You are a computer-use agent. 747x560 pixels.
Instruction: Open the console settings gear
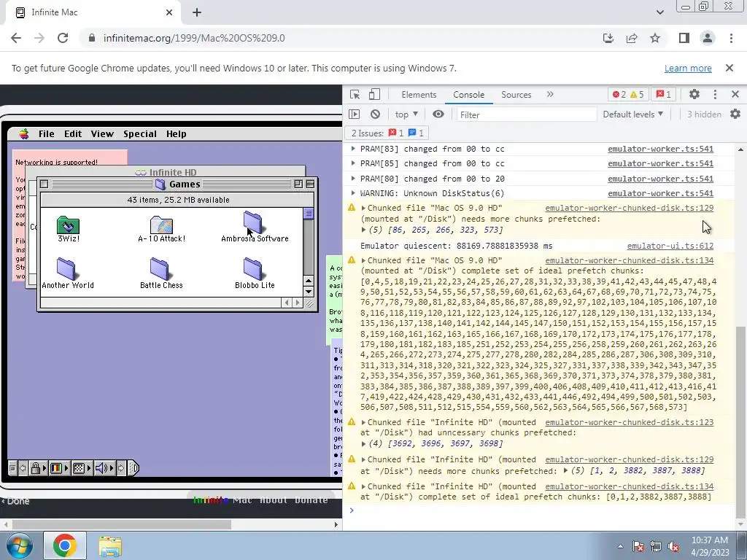coord(735,114)
